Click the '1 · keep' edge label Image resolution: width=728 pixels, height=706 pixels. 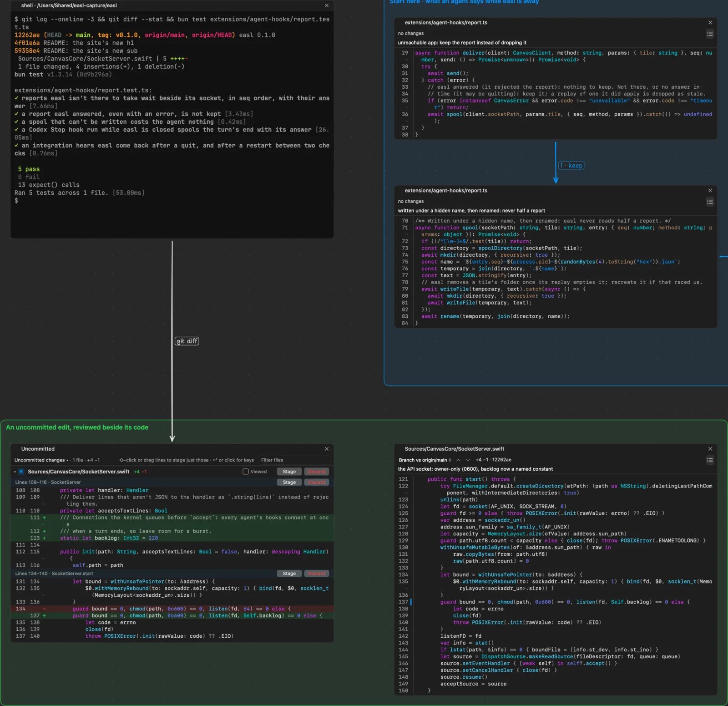point(571,166)
